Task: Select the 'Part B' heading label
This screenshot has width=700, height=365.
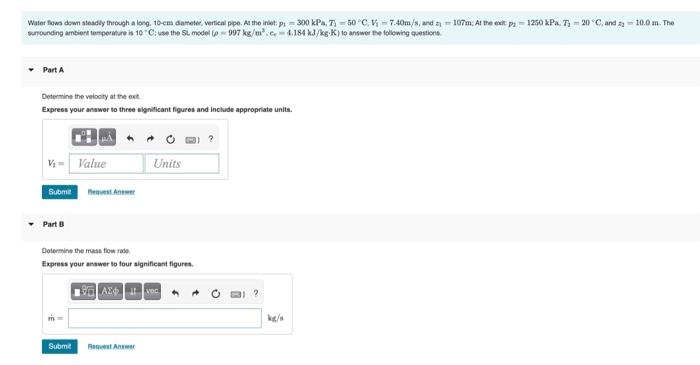Action: click(x=53, y=224)
